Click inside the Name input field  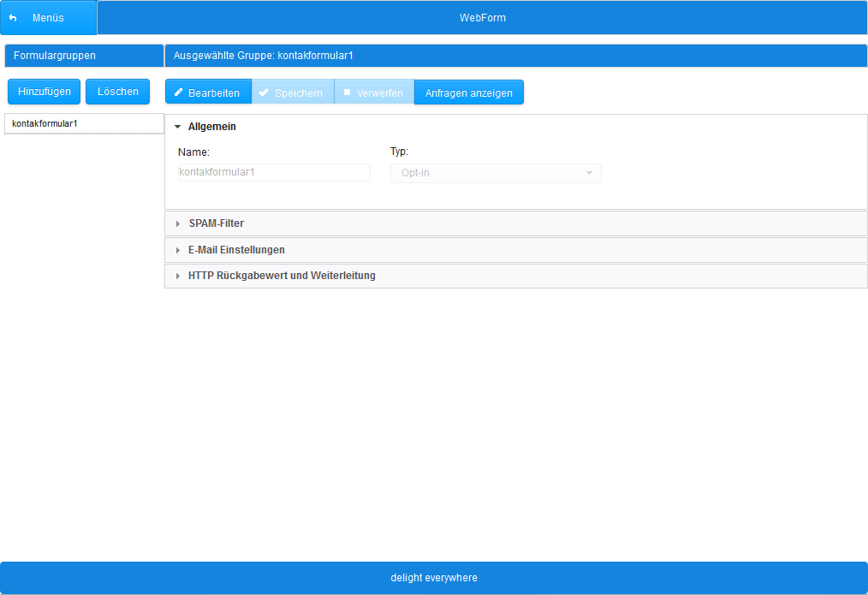[273, 172]
